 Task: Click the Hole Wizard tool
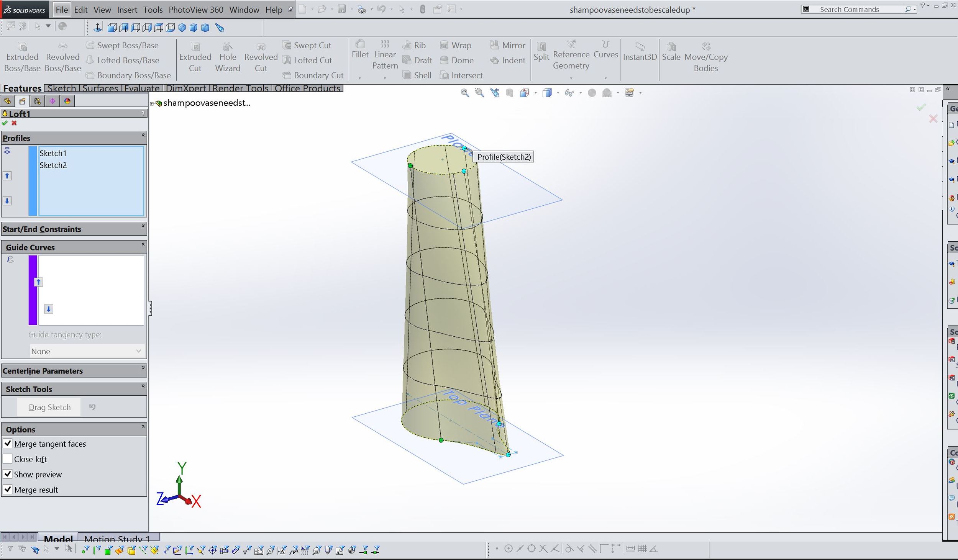(228, 57)
